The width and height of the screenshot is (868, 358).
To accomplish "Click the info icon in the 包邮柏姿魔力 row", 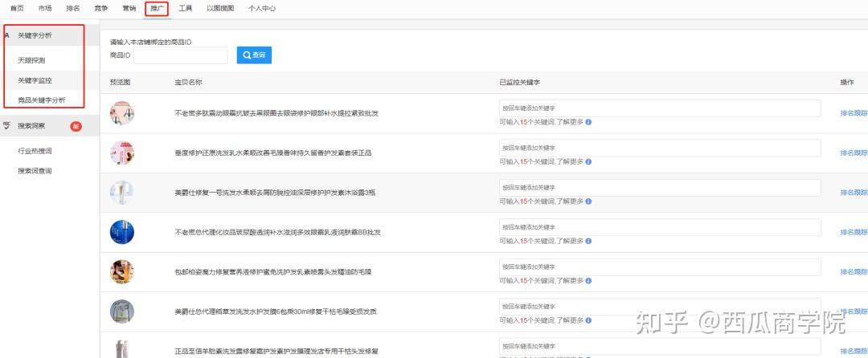I will click(x=588, y=281).
